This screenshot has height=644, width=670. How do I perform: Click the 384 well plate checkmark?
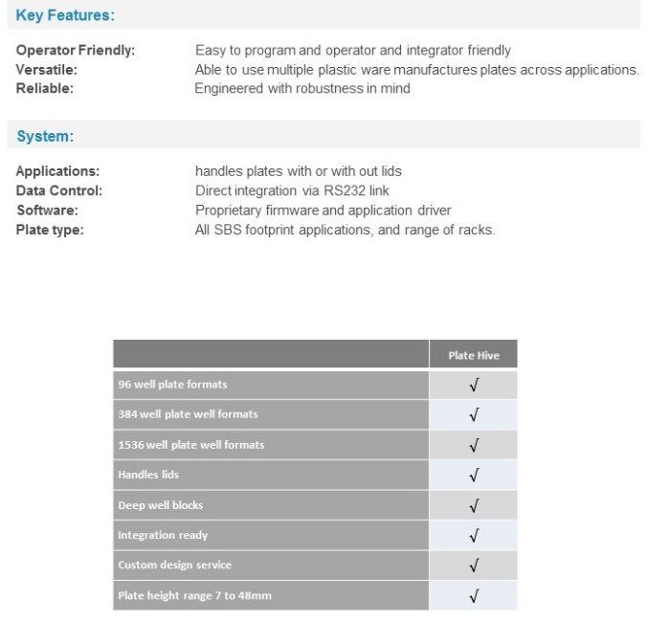(x=474, y=415)
